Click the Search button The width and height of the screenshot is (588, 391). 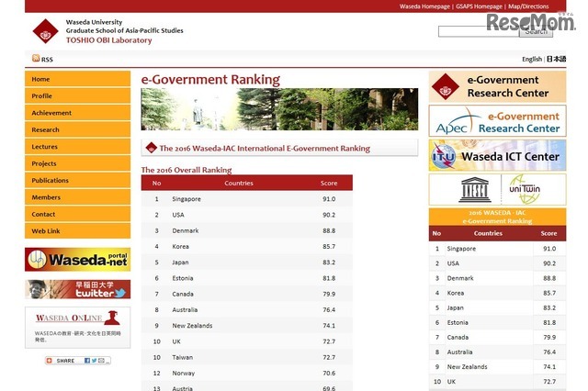[536, 31]
